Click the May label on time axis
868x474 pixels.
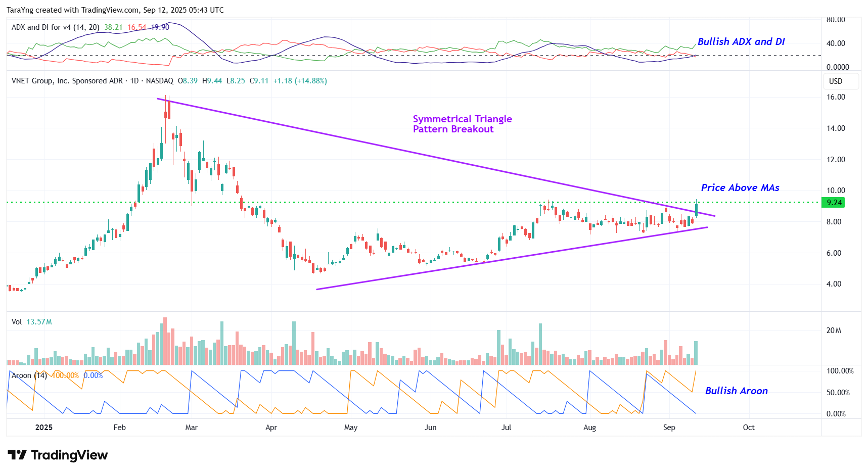click(x=351, y=428)
